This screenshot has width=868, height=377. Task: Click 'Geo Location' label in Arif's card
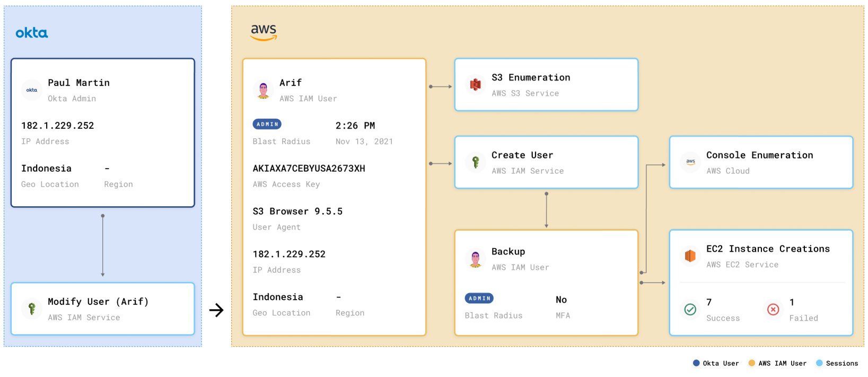pyautogui.click(x=282, y=313)
